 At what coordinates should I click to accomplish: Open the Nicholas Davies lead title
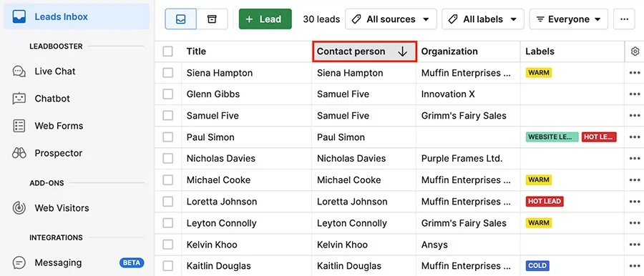(220, 158)
